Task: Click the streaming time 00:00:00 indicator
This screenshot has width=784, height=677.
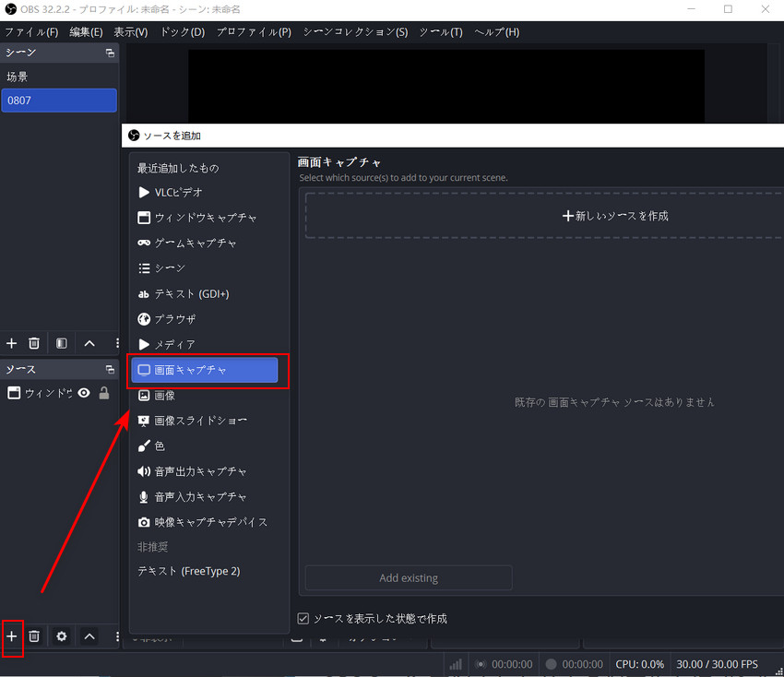Action: [x=512, y=664]
